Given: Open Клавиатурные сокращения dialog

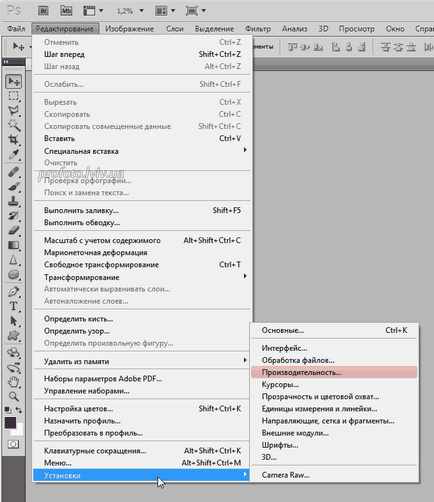Looking at the screenshot, I should tap(142, 451).
